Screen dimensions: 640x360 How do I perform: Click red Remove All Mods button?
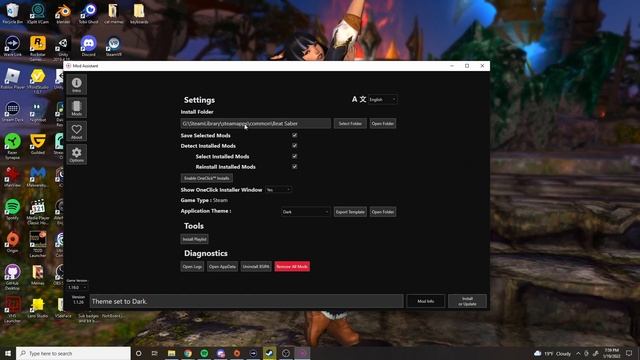[292, 267]
